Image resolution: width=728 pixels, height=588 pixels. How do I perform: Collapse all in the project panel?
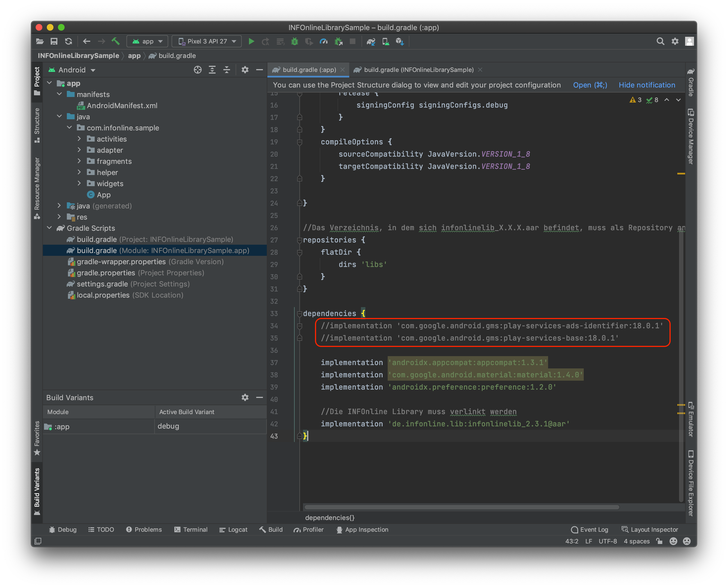coord(227,70)
